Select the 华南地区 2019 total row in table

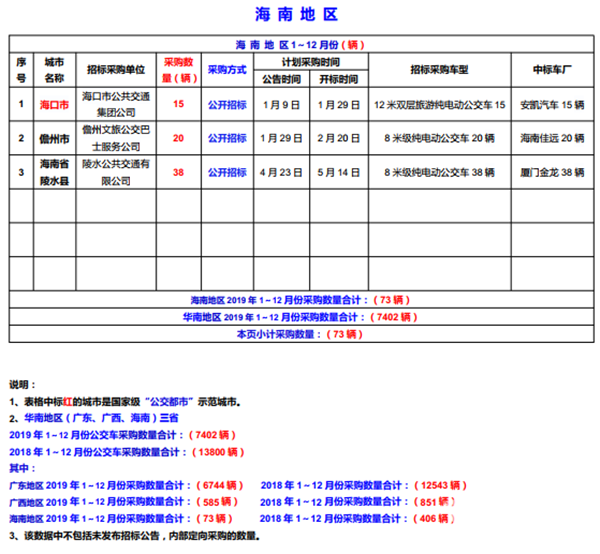tap(302, 316)
